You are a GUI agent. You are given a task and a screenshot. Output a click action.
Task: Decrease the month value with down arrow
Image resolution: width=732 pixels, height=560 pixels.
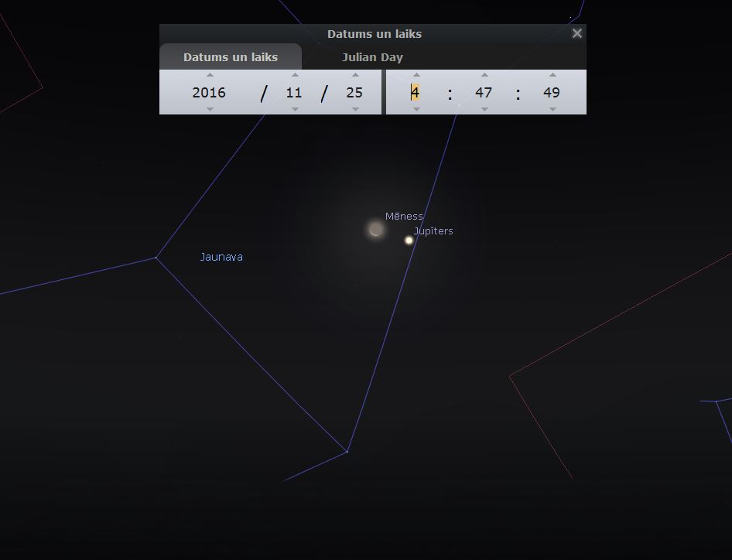pyautogui.click(x=295, y=109)
